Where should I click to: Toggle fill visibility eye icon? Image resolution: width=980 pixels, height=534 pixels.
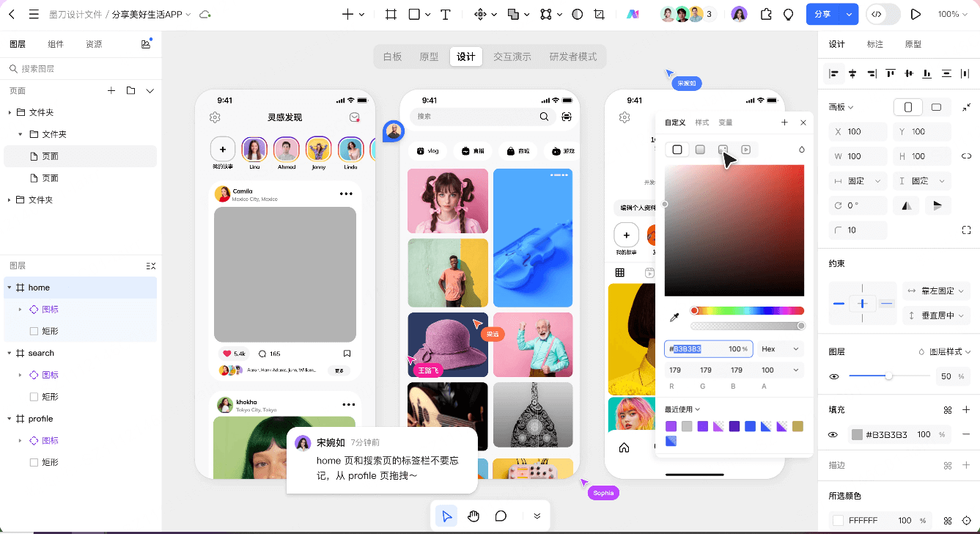pos(833,434)
